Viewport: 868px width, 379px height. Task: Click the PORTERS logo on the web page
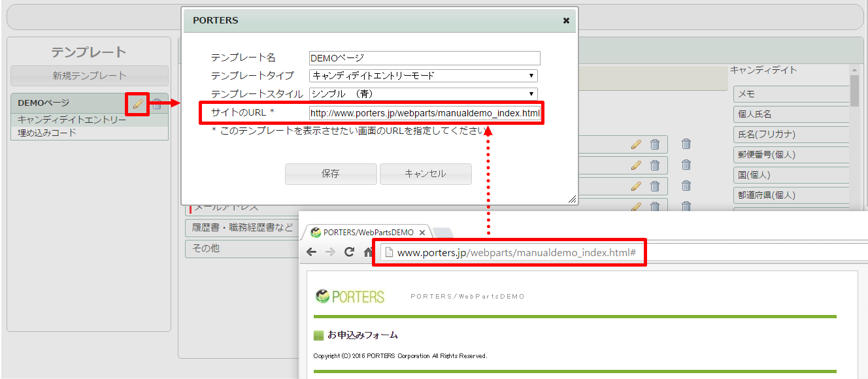[x=350, y=297]
